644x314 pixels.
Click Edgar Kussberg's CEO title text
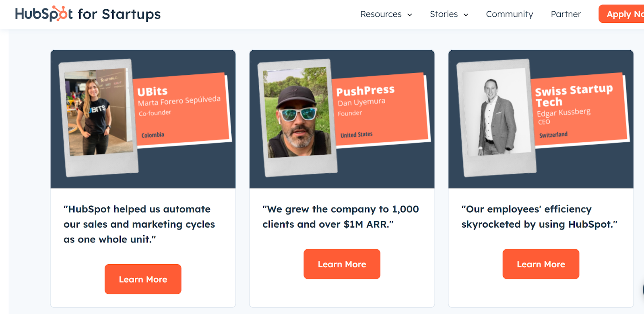coord(544,122)
